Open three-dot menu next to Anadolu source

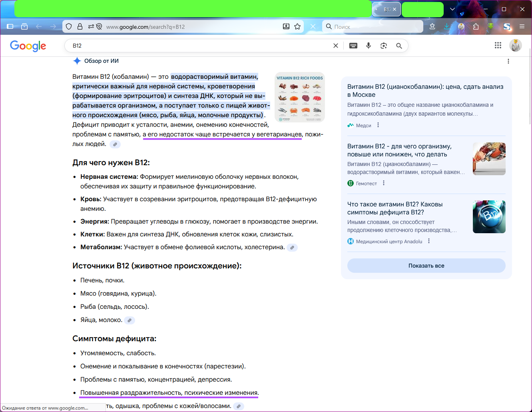(x=429, y=241)
